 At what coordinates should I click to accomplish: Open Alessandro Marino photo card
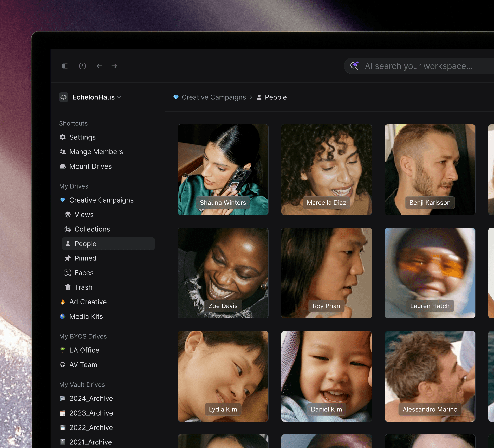coord(430,376)
